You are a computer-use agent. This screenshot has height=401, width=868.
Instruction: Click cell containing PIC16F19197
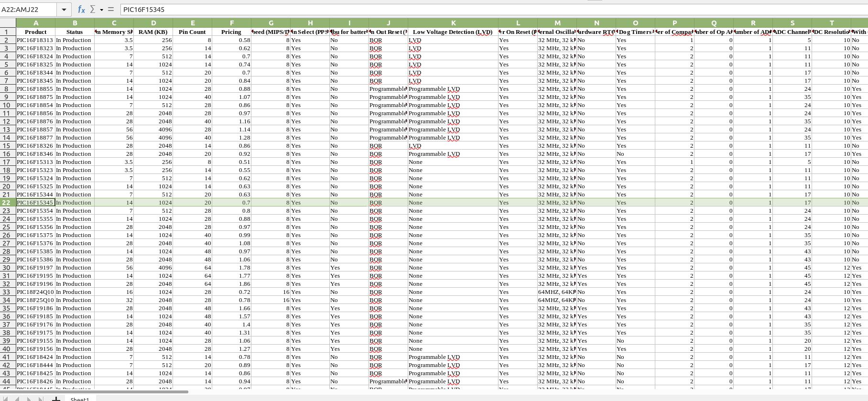click(35, 267)
